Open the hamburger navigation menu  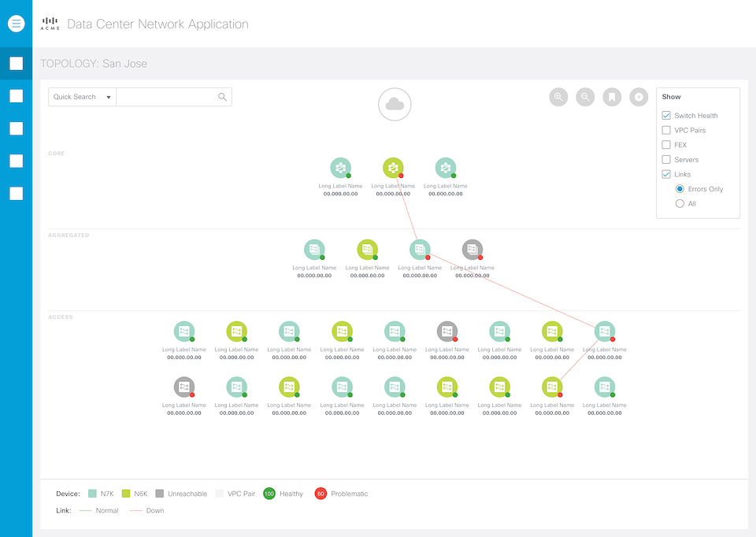pyautogui.click(x=17, y=24)
